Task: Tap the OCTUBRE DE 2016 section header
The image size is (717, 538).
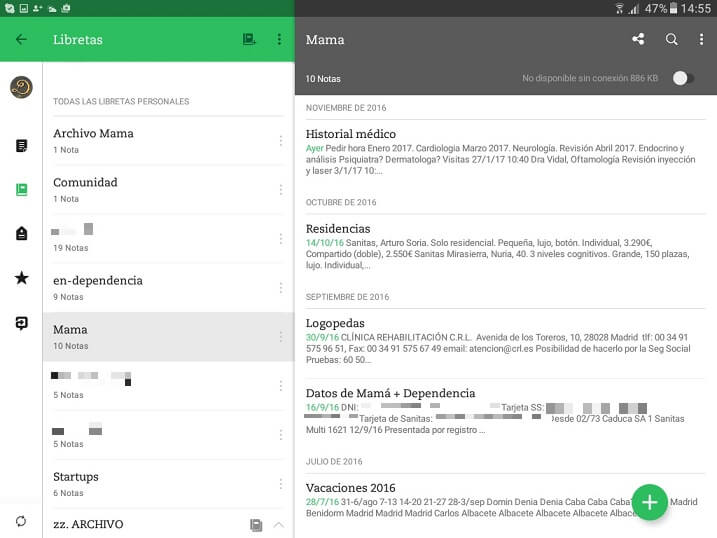Action: (341, 202)
